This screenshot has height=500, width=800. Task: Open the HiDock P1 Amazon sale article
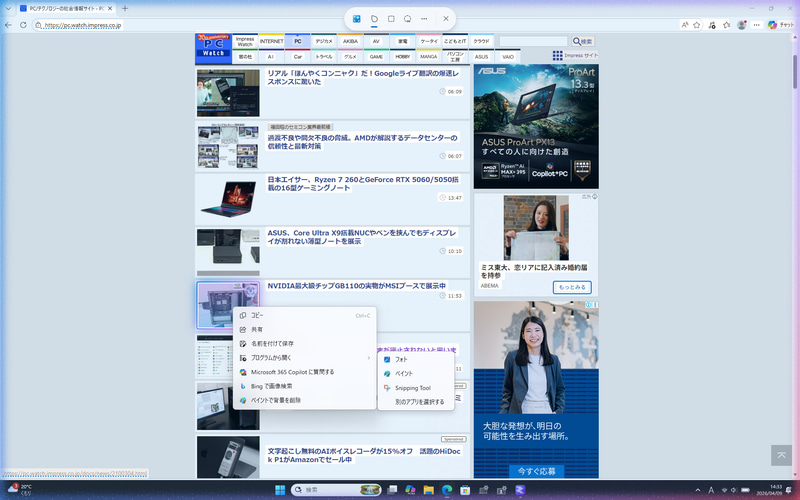(x=364, y=455)
